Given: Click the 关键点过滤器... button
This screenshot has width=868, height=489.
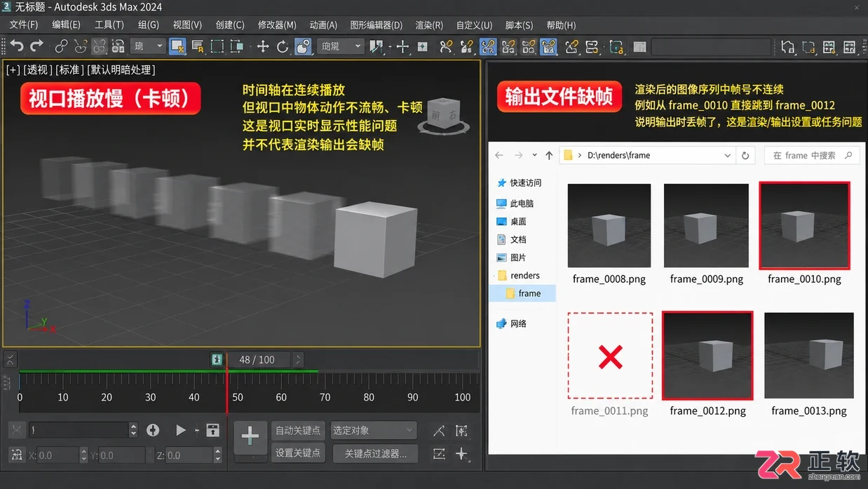Looking at the screenshot, I should [x=376, y=453].
